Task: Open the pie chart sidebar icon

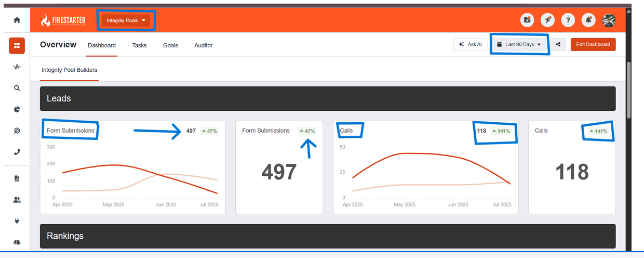Action: (17, 110)
